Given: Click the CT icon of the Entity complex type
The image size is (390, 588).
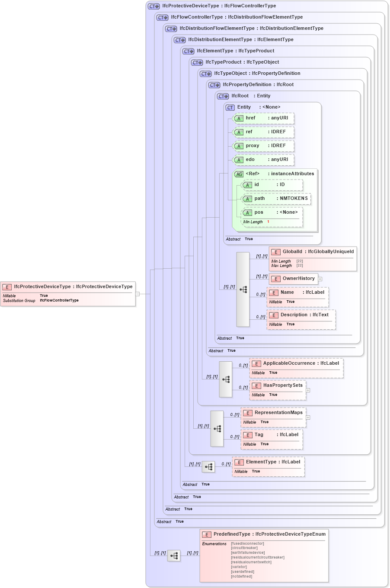Looking at the screenshot, I should [230, 107].
